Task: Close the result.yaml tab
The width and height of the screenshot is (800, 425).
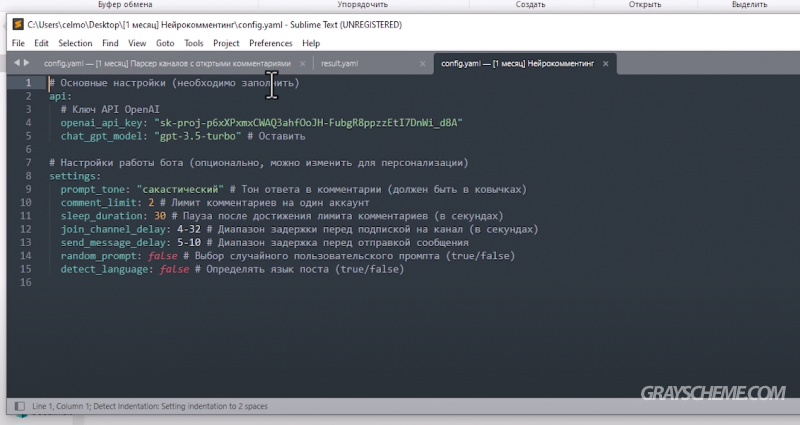Action: tap(422, 64)
